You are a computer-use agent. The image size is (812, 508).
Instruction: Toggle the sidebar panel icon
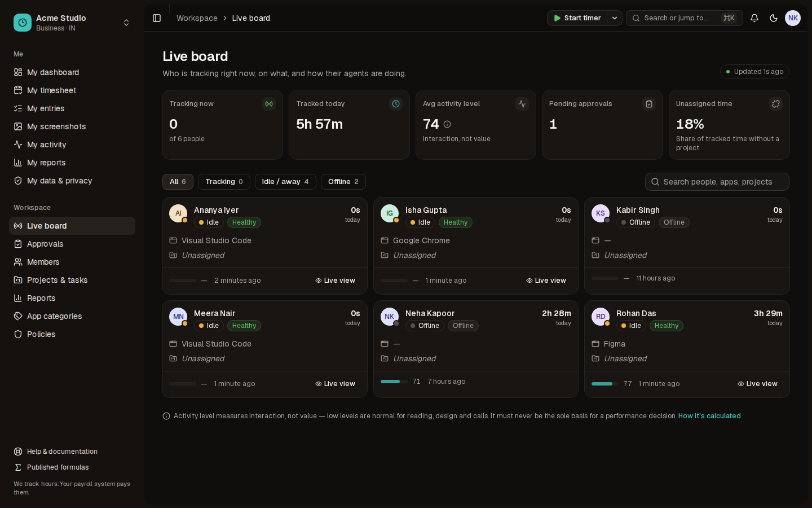coord(157,18)
